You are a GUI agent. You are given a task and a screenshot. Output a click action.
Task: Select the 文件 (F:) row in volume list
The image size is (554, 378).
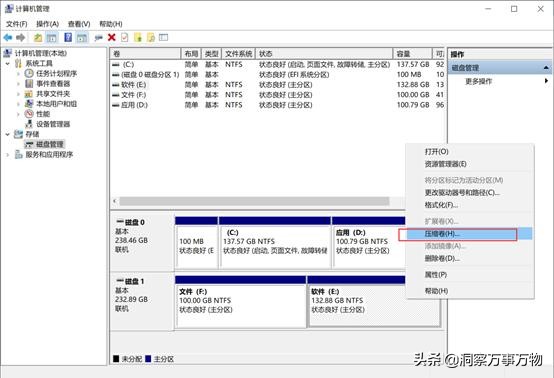coord(277,95)
